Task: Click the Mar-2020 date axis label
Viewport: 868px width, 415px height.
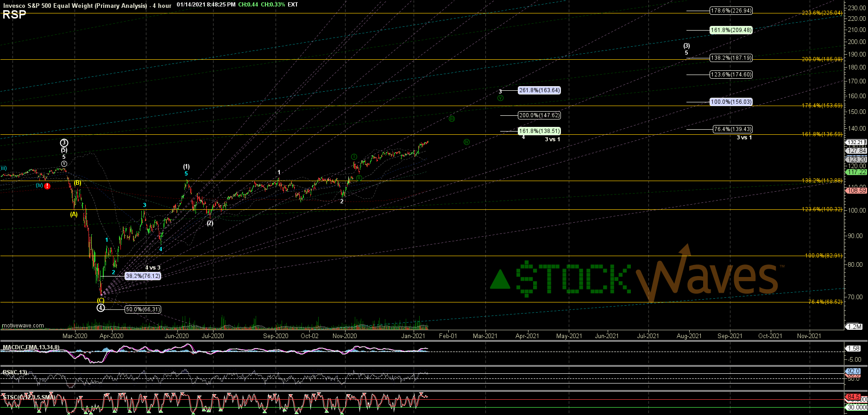Action: 75,336
